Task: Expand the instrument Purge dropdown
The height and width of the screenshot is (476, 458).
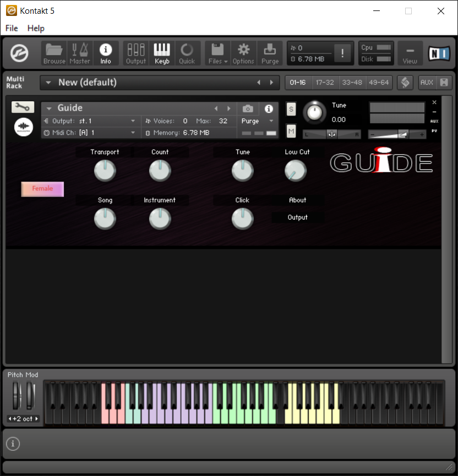Action: tap(258, 121)
